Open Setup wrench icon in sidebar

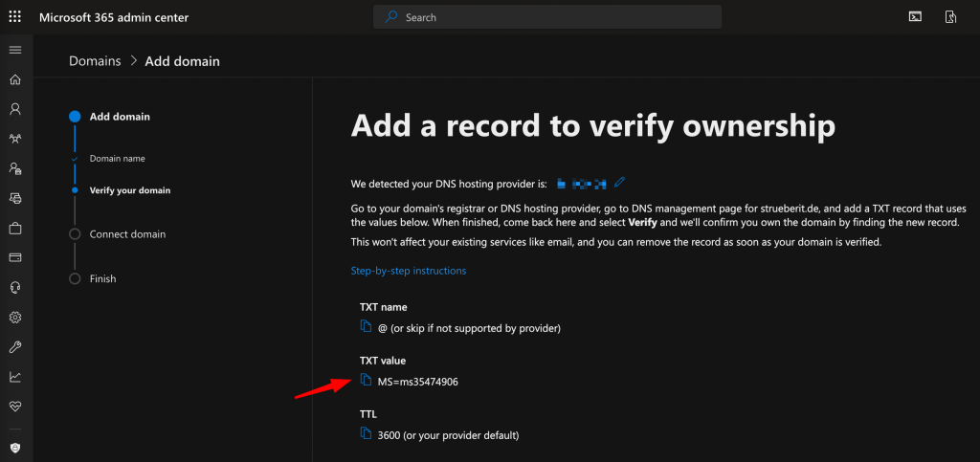(x=15, y=346)
